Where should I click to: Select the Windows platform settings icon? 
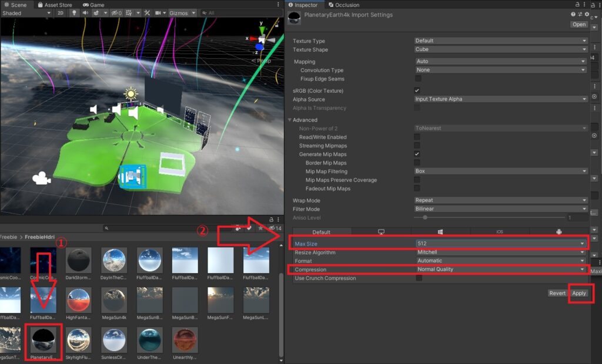(x=440, y=231)
